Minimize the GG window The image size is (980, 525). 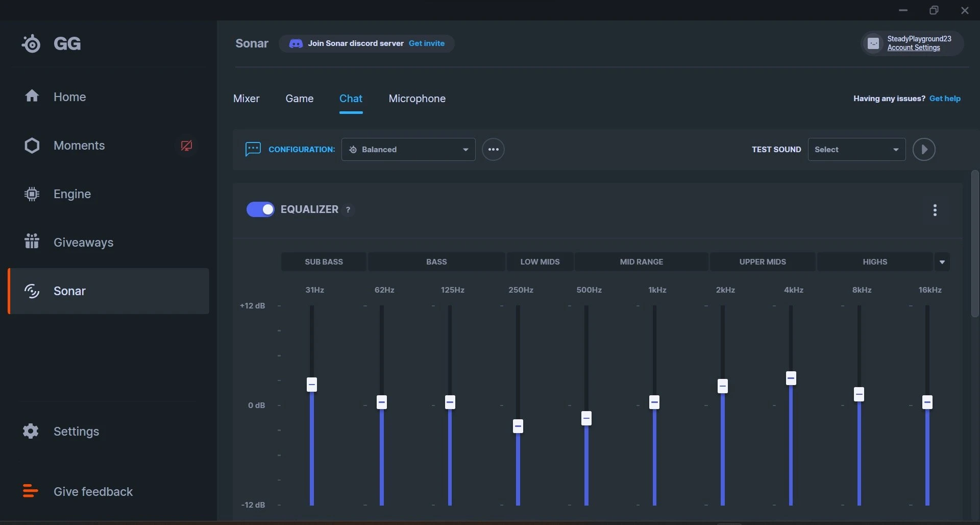click(903, 10)
